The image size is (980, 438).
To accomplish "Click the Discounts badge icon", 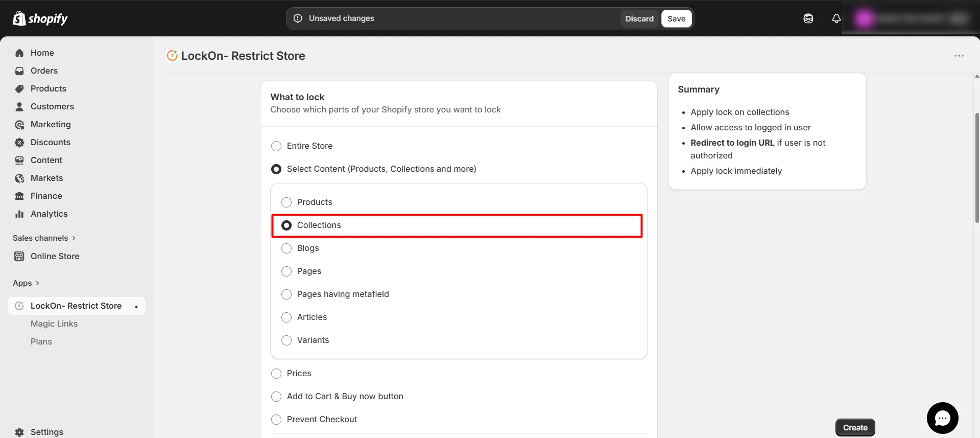I will pos(19,142).
